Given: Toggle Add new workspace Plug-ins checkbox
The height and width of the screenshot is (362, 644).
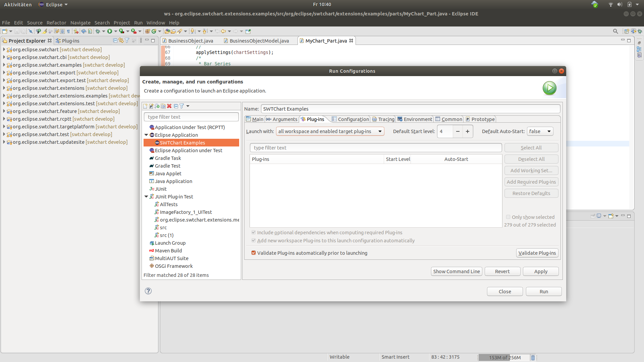Looking at the screenshot, I should click(x=254, y=241).
